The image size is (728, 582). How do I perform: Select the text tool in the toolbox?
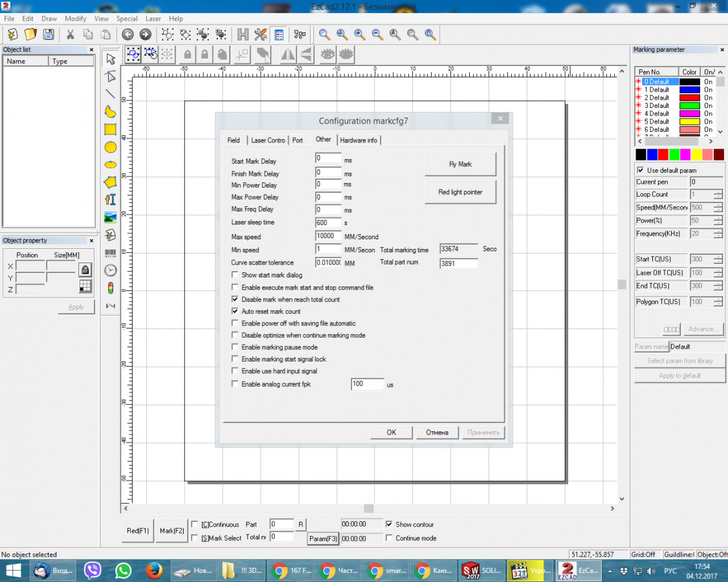[111, 200]
